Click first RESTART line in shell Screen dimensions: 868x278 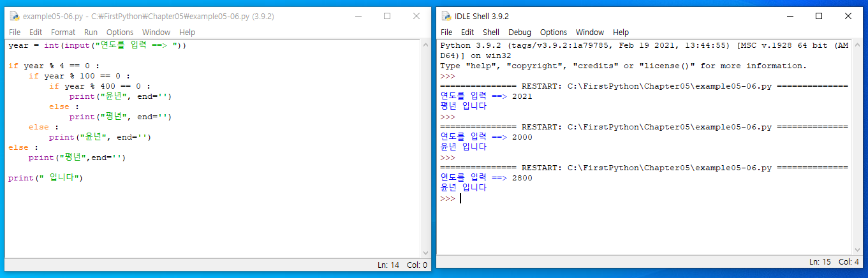644,86
